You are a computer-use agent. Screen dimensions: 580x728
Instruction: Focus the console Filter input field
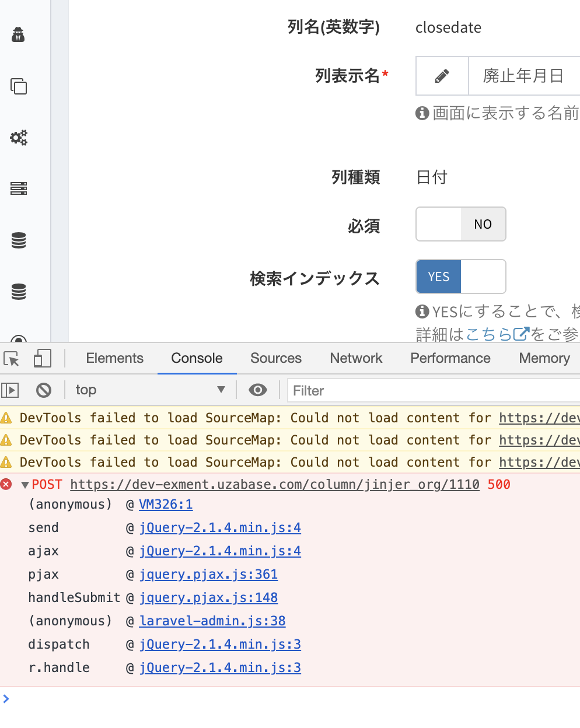434,390
